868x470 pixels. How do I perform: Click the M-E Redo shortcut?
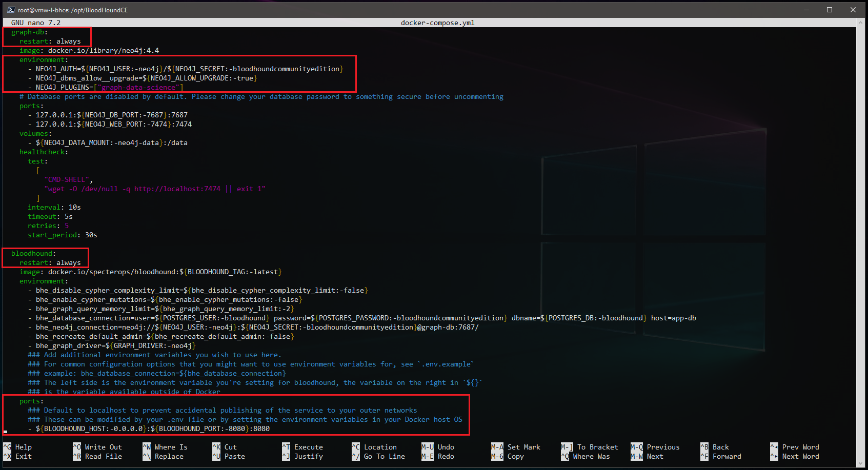(x=438, y=456)
